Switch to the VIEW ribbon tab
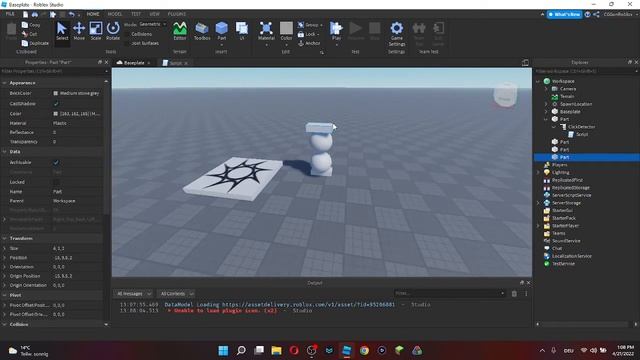Viewport: 640px width, 360px height. pyautogui.click(x=154, y=14)
